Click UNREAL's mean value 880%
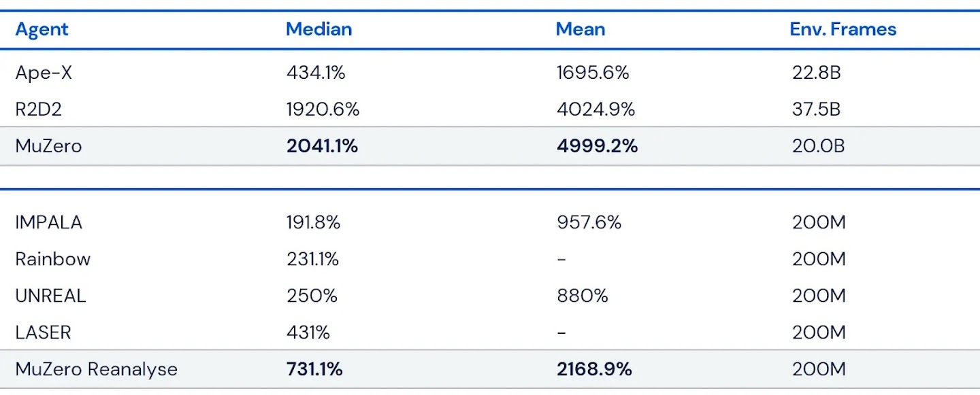 coord(582,296)
